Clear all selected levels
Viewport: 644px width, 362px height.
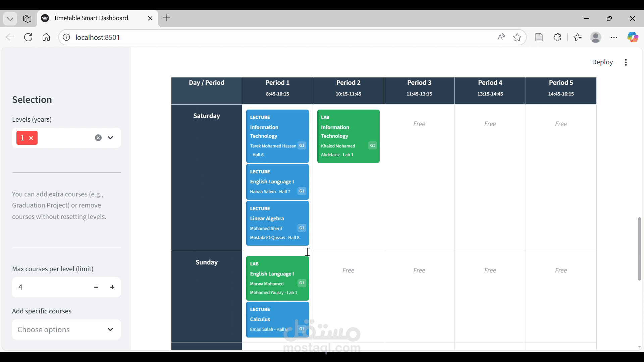point(98,138)
